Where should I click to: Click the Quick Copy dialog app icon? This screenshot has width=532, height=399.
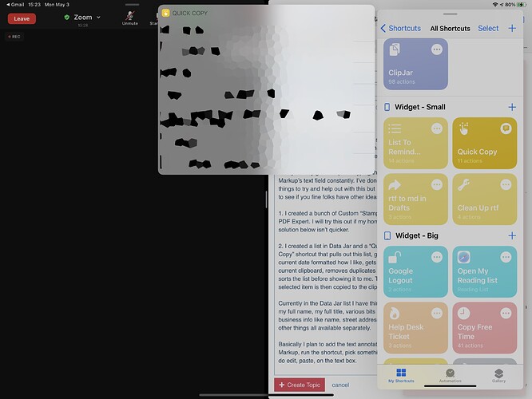coord(165,14)
